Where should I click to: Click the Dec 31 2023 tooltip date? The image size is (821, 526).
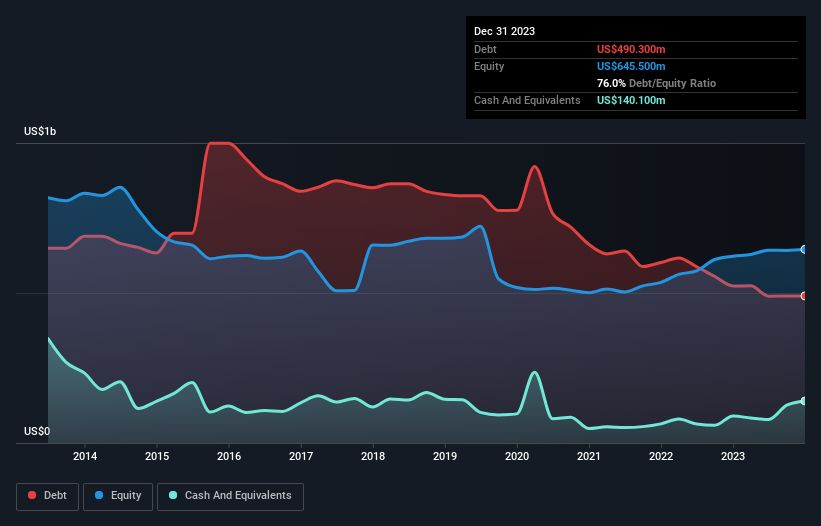504,31
